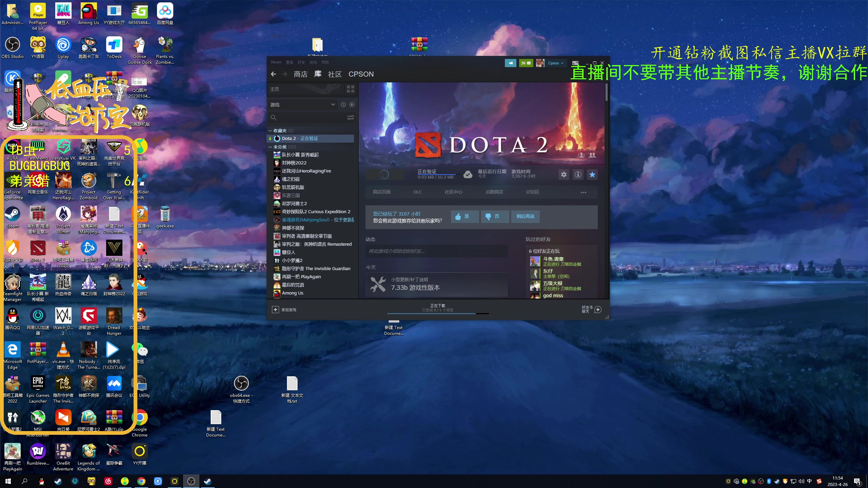Viewport: 868px width, 488px height.
Task: Open friends and chat bubble icon
Action: click(598, 310)
